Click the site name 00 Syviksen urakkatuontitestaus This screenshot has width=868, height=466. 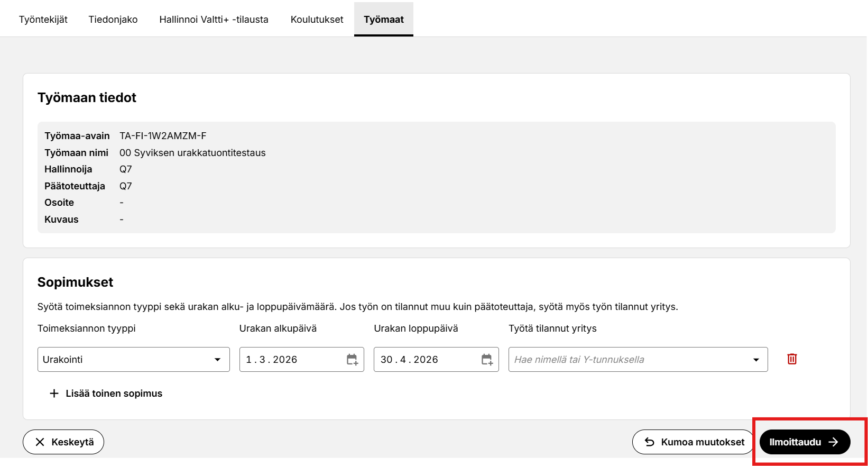point(192,153)
